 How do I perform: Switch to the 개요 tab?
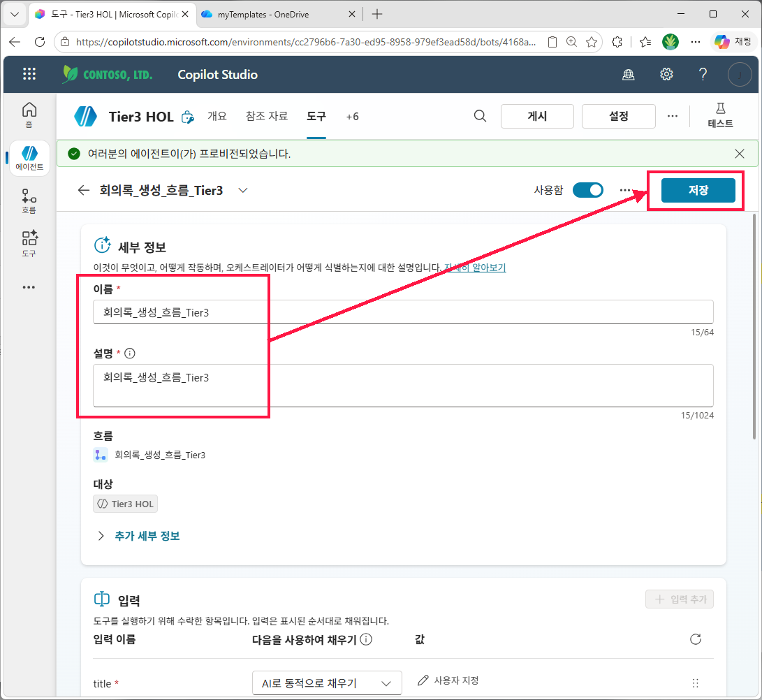click(217, 116)
